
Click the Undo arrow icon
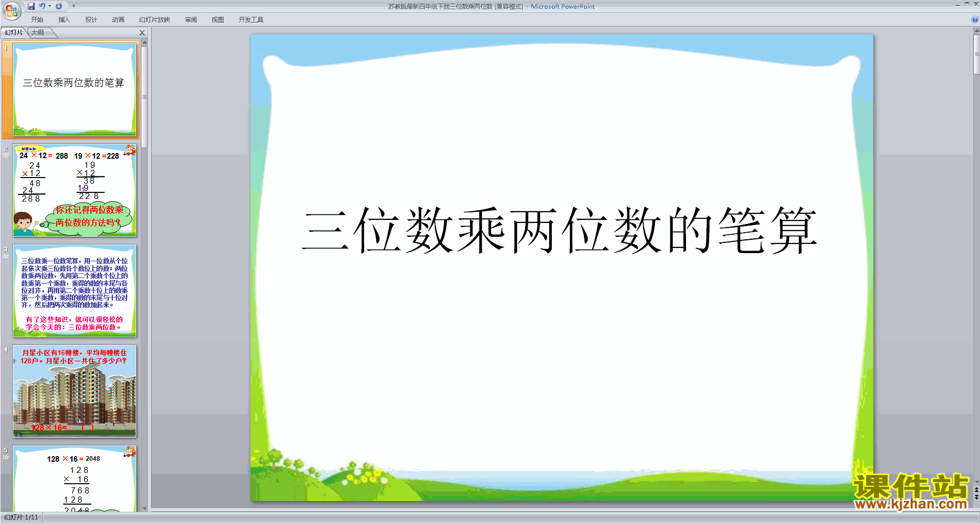42,6
